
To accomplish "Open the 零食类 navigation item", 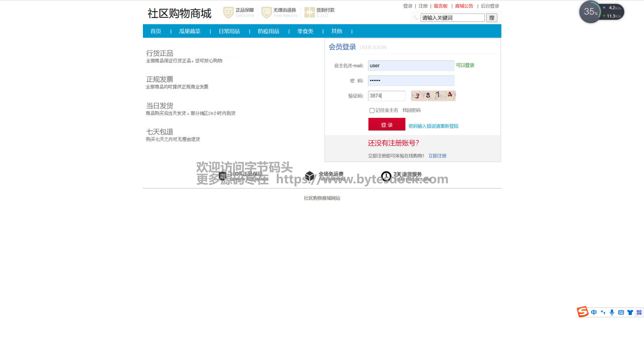I will pos(305,31).
